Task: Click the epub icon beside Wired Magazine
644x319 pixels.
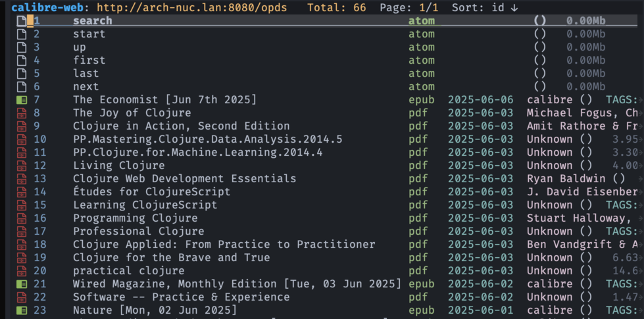Action: click(22, 284)
